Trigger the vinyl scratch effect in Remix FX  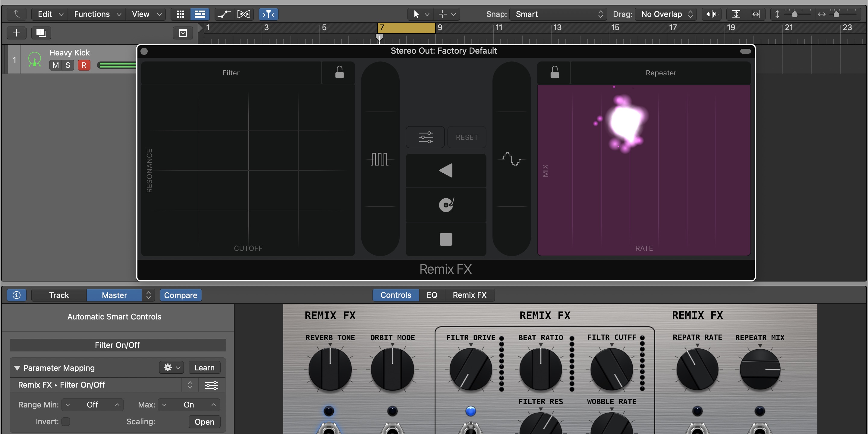click(445, 205)
